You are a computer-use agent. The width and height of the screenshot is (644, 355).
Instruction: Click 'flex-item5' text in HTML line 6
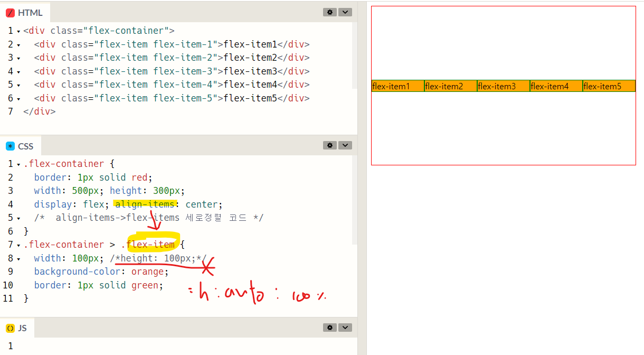(x=250, y=98)
